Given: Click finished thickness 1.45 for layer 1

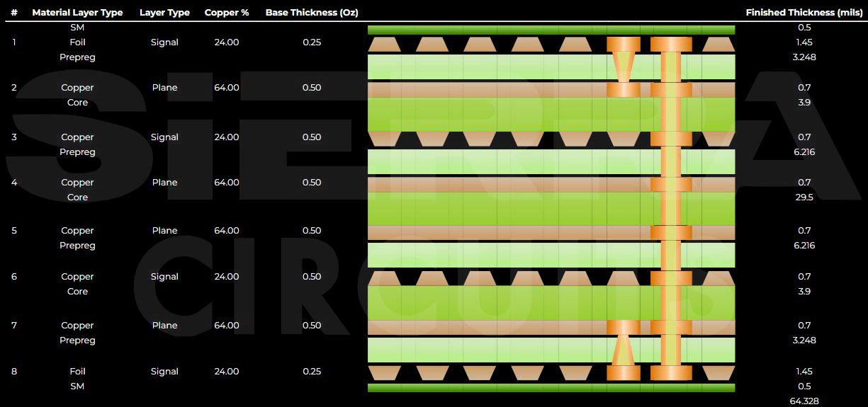Looking at the screenshot, I should point(804,42).
